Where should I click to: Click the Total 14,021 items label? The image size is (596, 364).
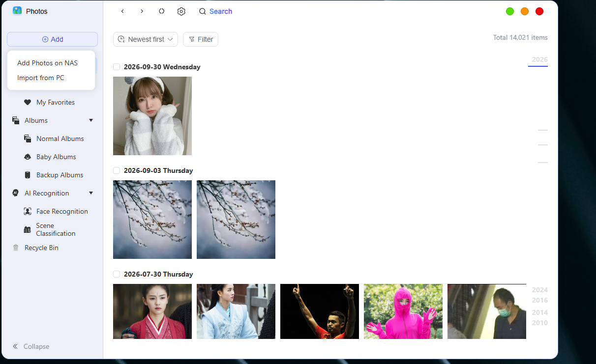(520, 37)
